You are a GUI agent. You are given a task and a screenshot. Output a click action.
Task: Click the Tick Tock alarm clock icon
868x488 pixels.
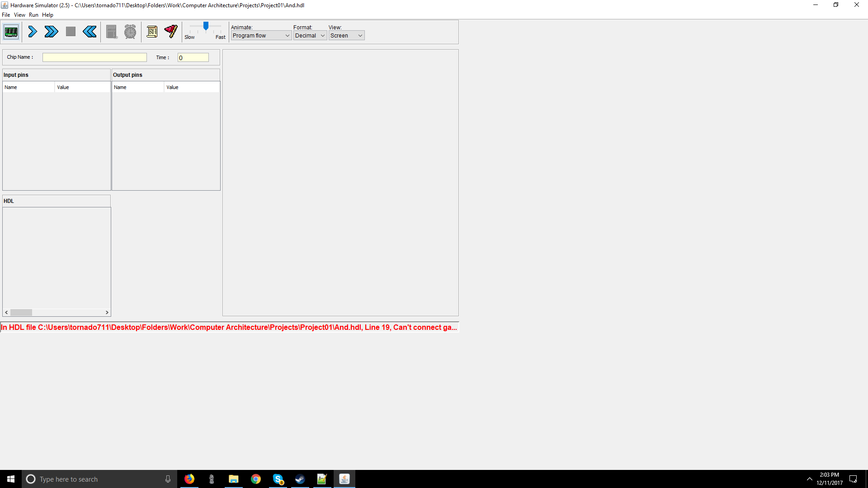point(130,32)
